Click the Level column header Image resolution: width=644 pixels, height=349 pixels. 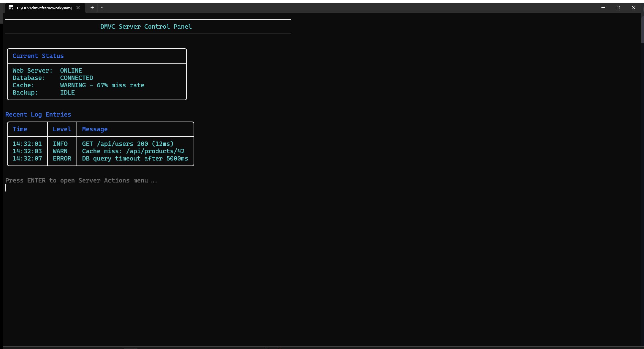62,129
